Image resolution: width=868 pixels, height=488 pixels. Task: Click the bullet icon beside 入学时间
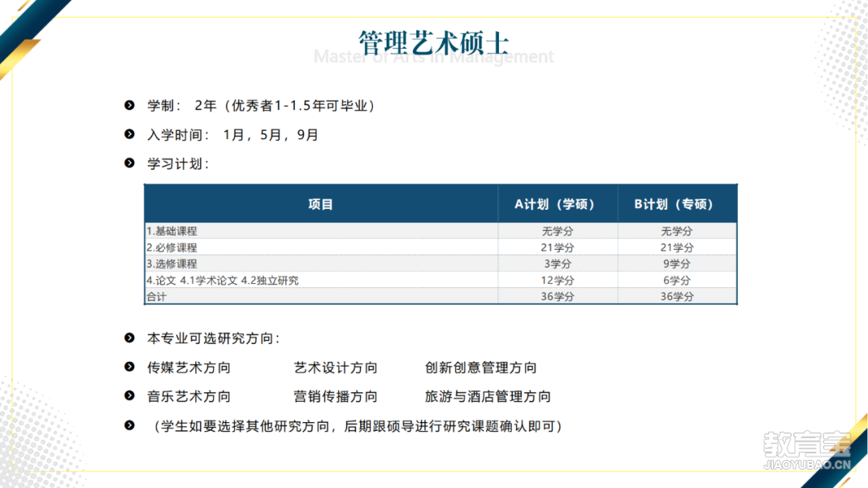click(129, 134)
